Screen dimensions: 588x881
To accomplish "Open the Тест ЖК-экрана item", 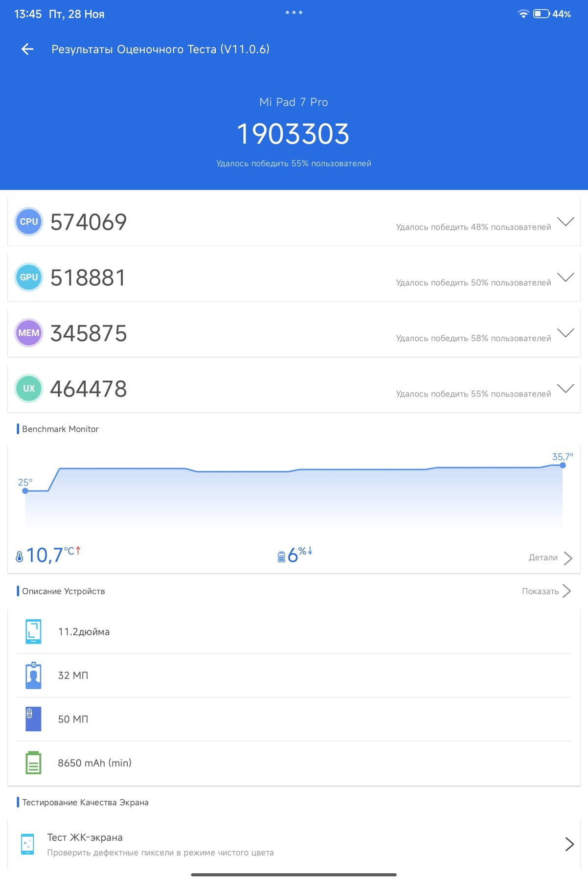I will (294, 844).
